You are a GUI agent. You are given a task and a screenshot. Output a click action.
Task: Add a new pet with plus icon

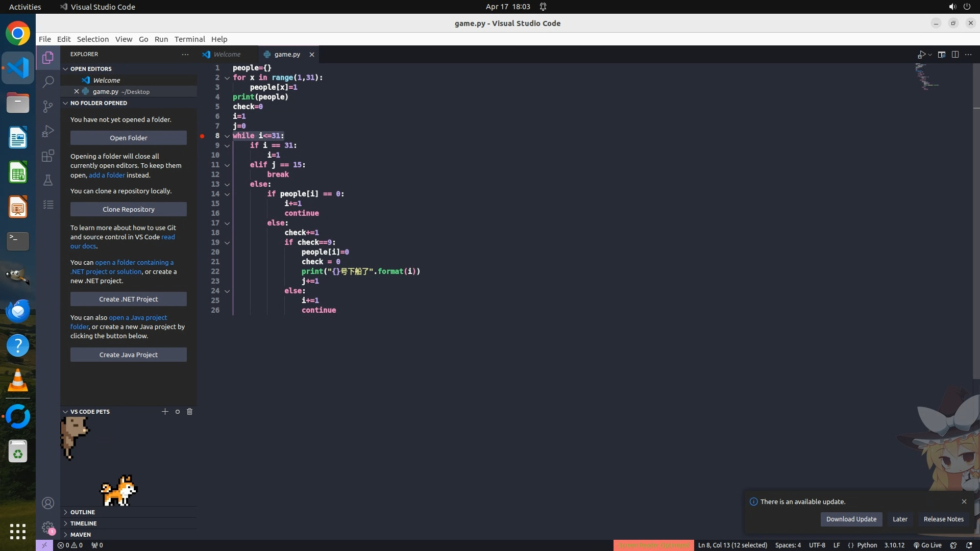(165, 412)
